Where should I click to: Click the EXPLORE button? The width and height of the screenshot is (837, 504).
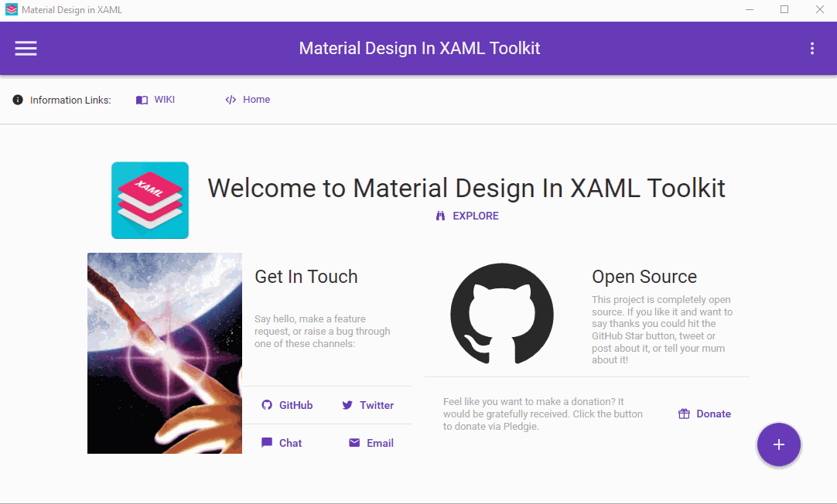(x=467, y=216)
